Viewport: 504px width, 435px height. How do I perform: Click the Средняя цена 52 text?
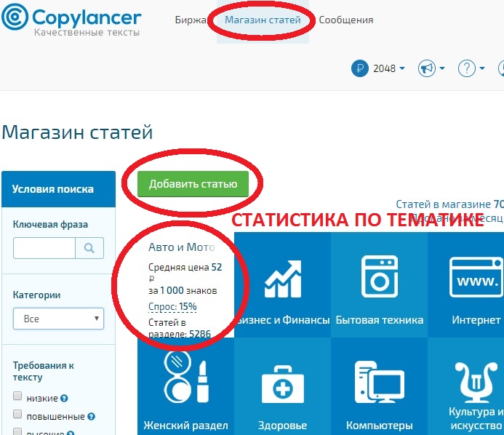pyautogui.click(x=185, y=268)
